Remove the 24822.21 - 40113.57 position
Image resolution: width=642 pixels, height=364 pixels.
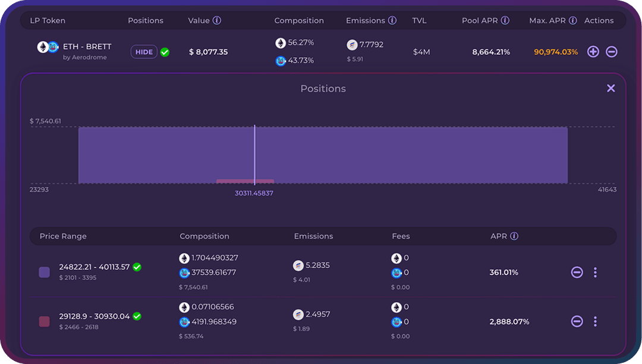tap(577, 272)
